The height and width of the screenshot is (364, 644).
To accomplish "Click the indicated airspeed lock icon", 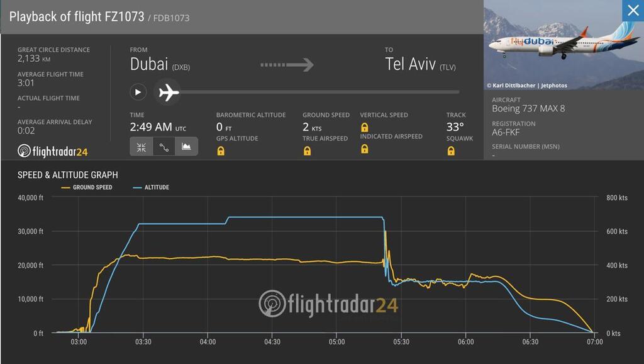I will point(365,149).
